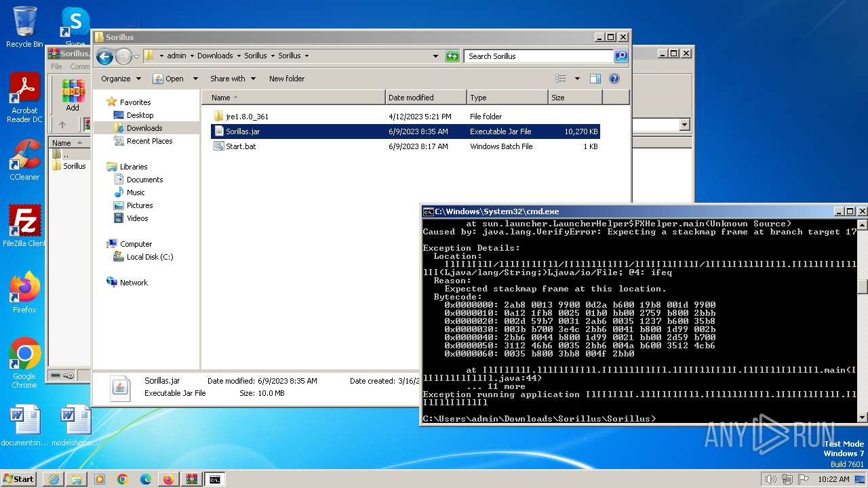Image resolution: width=868 pixels, height=488 pixels.
Task: Open the WinRAR File menu
Action: pyautogui.click(x=56, y=66)
